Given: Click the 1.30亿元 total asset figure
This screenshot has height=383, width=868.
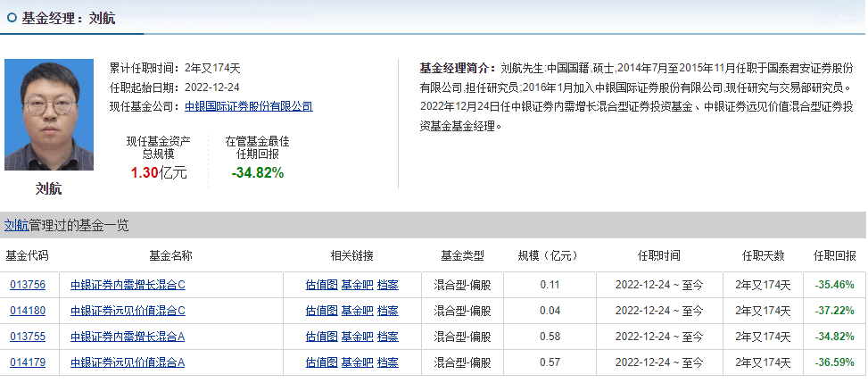Looking at the screenshot, I should pos(159,173).
